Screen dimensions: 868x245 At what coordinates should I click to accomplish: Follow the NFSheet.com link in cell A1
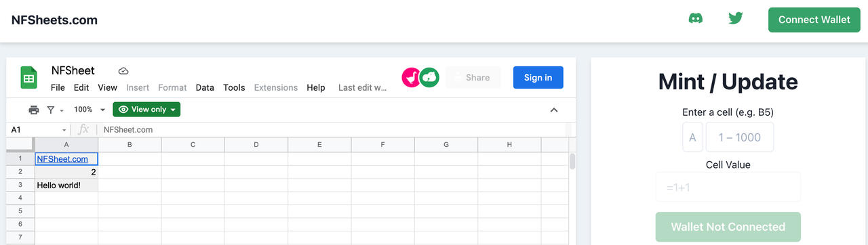point(62,159)
